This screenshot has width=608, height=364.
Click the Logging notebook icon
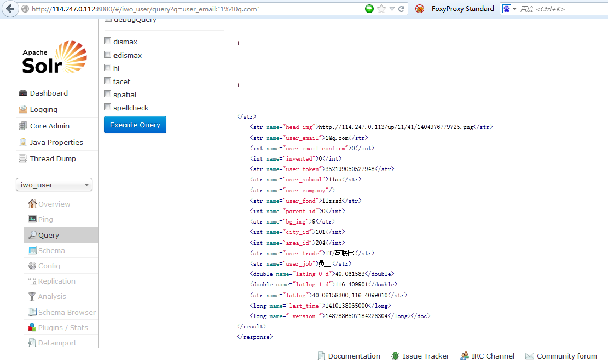coord(23,110)
